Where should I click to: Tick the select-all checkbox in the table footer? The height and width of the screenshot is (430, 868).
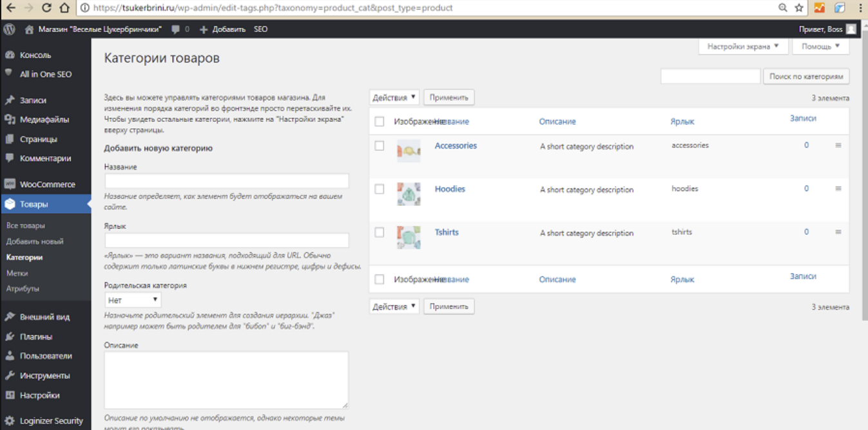[380, 279]
